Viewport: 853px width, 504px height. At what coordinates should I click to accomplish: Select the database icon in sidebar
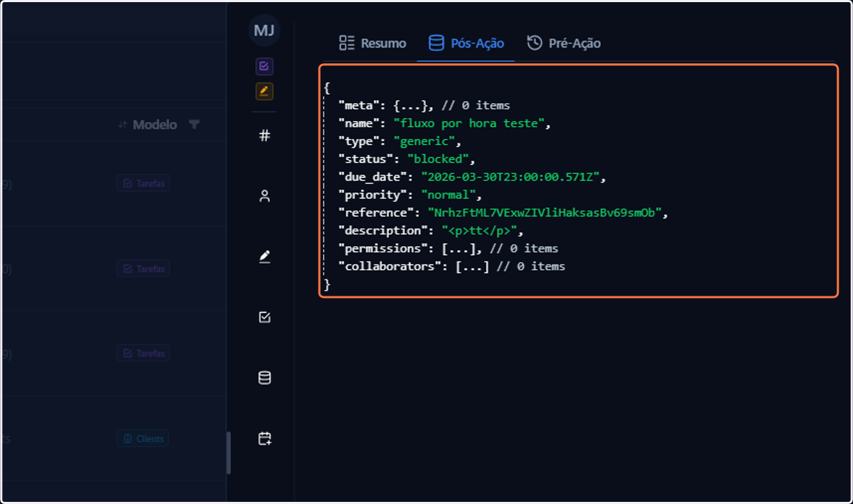[x=264, y=378]
